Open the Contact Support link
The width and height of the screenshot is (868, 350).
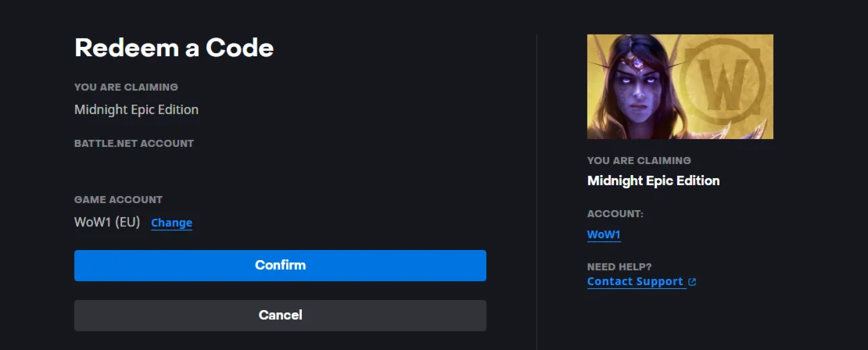pos(635,281)
